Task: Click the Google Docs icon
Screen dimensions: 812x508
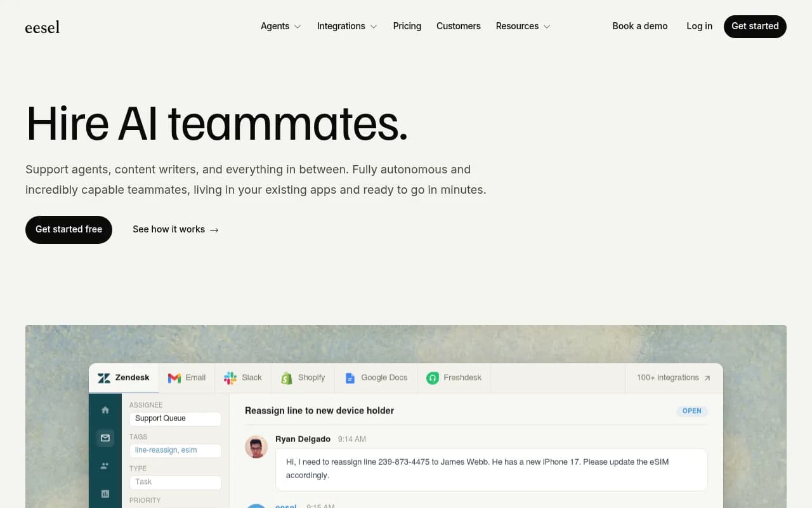Action: click(350, 378)
